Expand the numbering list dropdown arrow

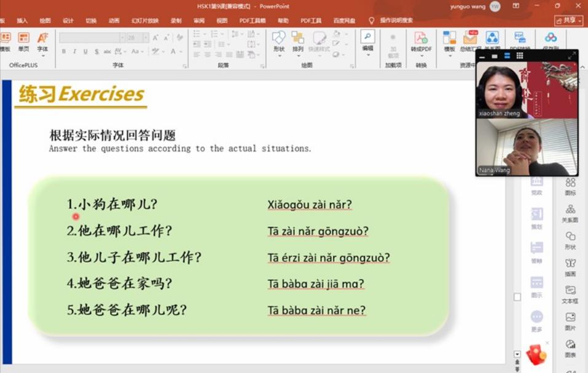coord(222,34)
